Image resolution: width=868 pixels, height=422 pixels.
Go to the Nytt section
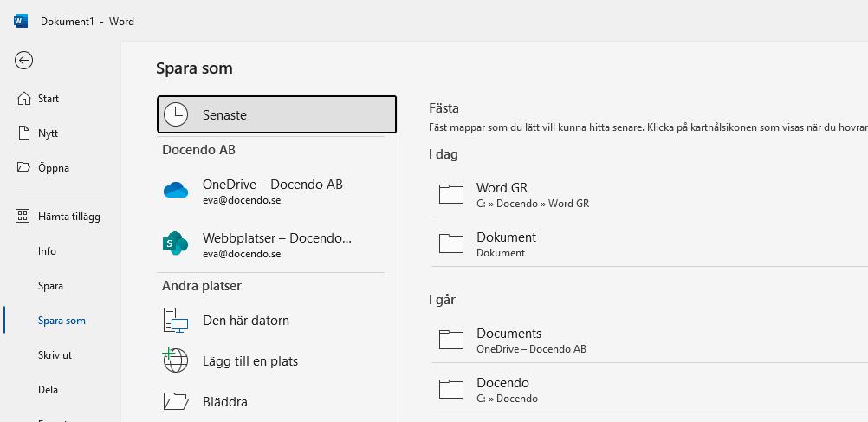(x=49, y=133)
